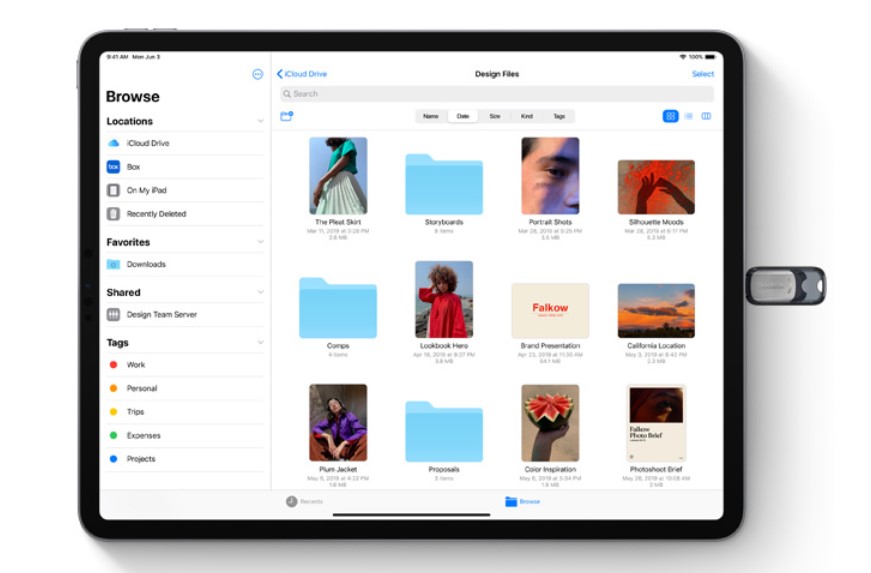Sort files by Name
The width and height of the screenshot is (871, 573).
(430, 116)
